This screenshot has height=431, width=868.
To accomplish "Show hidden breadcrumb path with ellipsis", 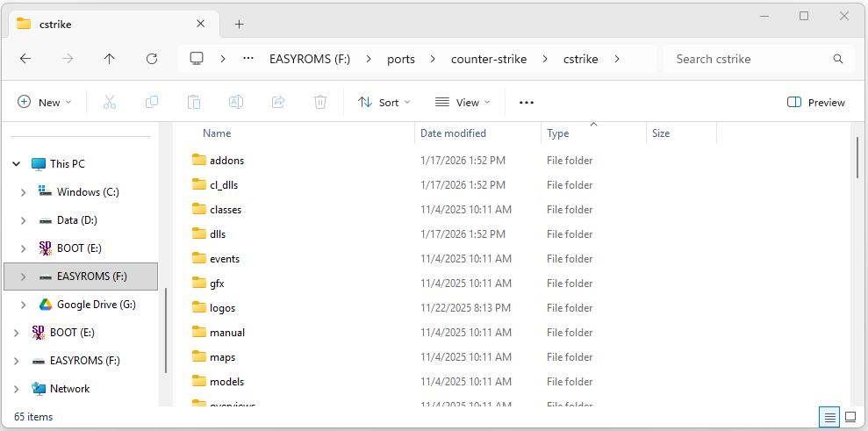I will click(248, 59).
